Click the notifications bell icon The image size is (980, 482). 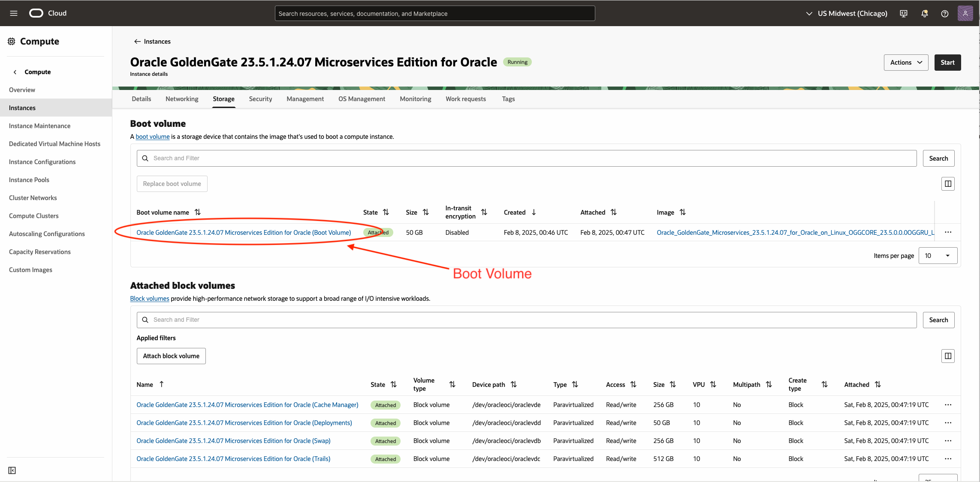925,13
